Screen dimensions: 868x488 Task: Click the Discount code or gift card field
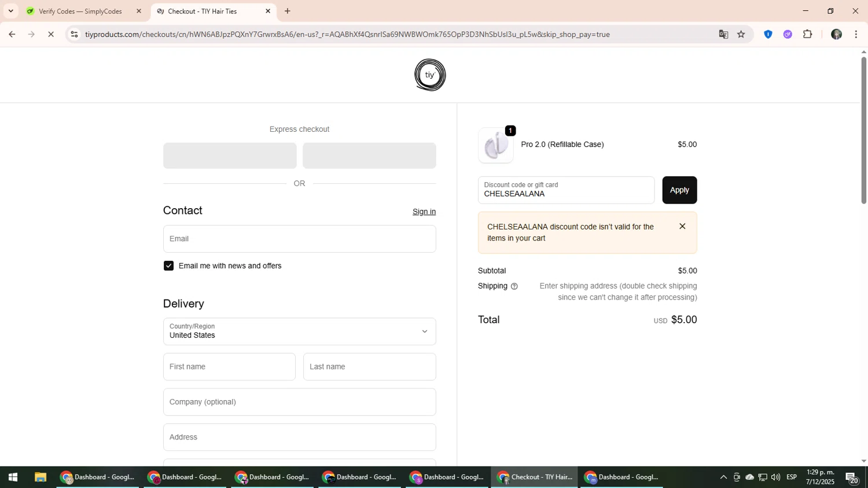[566, 190]
